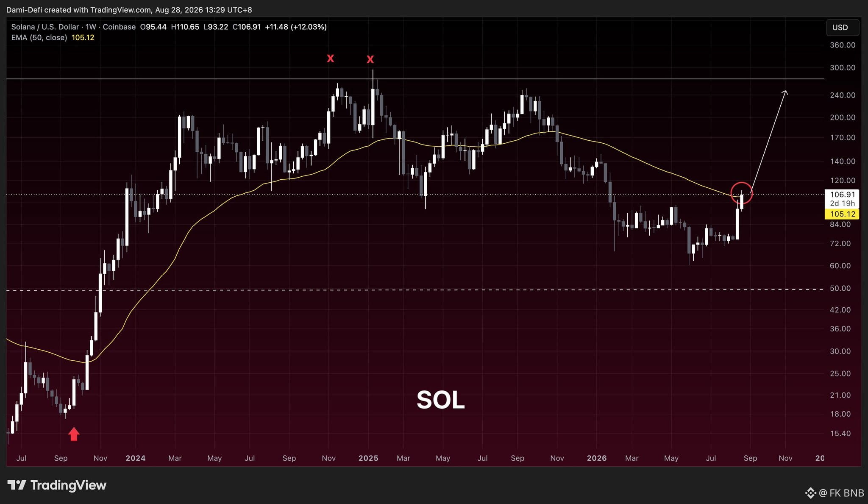Click the 360.00 price axis label
Screen dimensions: 868x504
(843, 45)
